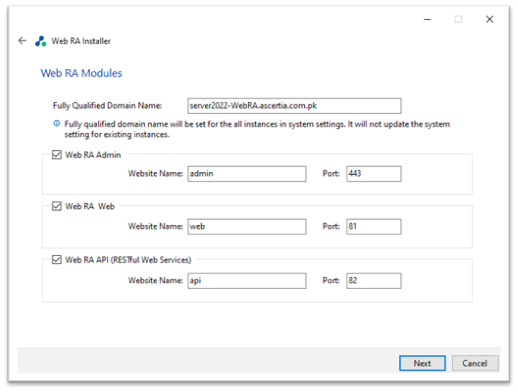This screenshot has width=518, height=392.
Task: Go back using the arrow icon
Action: [x=22, y=41]
